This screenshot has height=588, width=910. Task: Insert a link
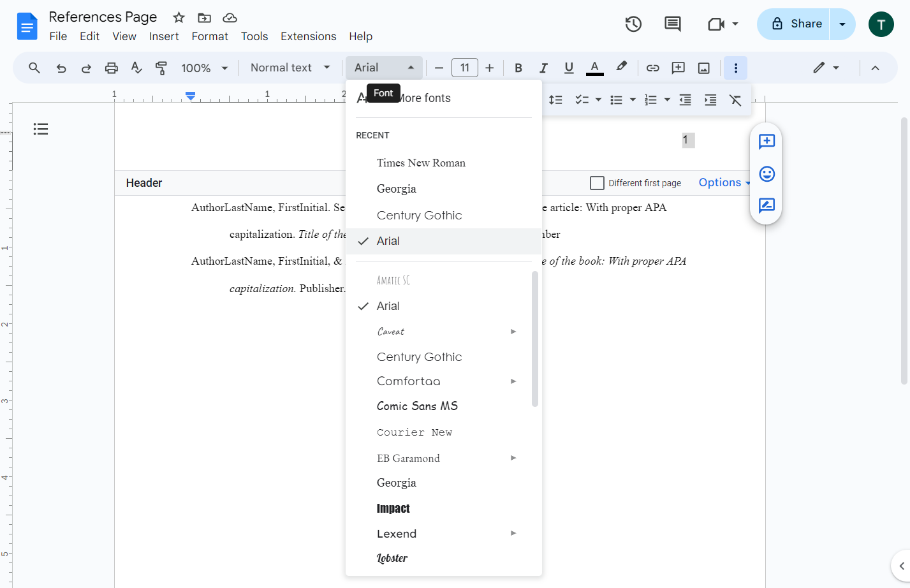tap(653, 68)
